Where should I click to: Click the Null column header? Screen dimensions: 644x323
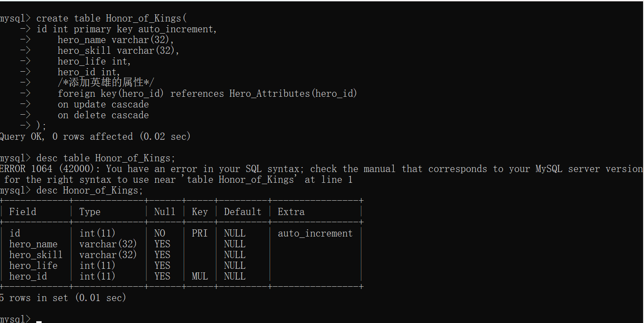tap(165, 212)
